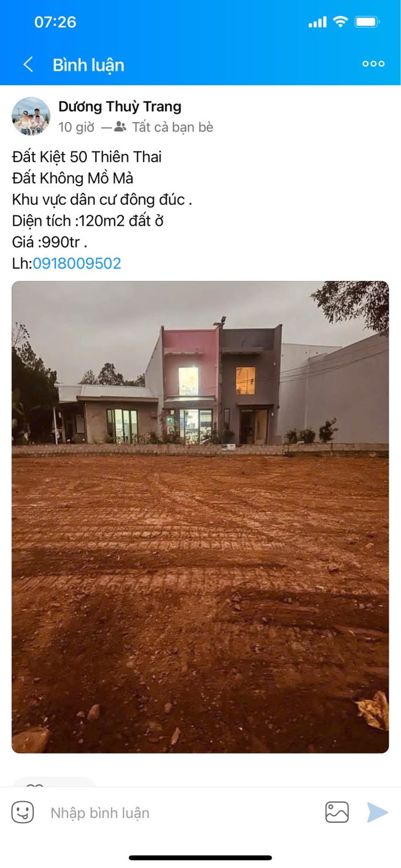Open Dương Thuỳ Trang's profile avatar
Screen dimensions: 401x868
(31, 116)
